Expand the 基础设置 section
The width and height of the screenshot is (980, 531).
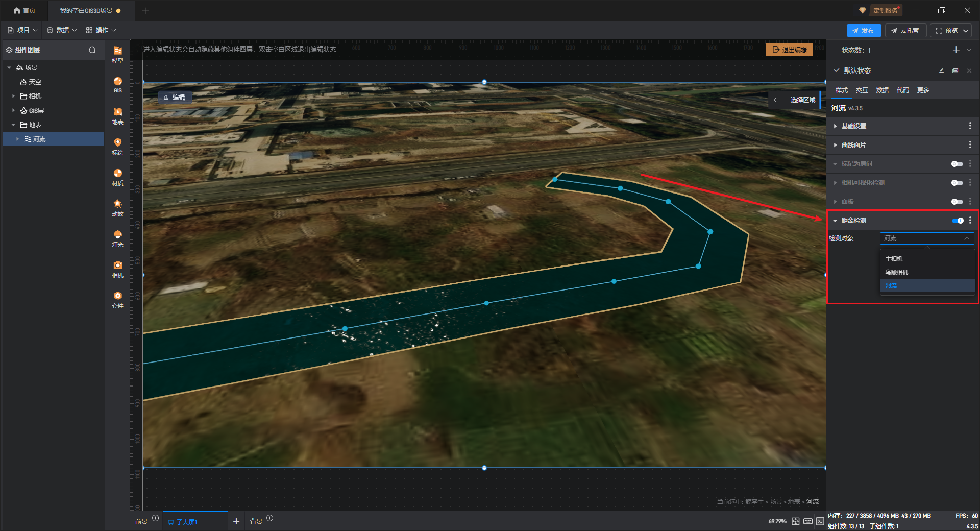[853, 126]
